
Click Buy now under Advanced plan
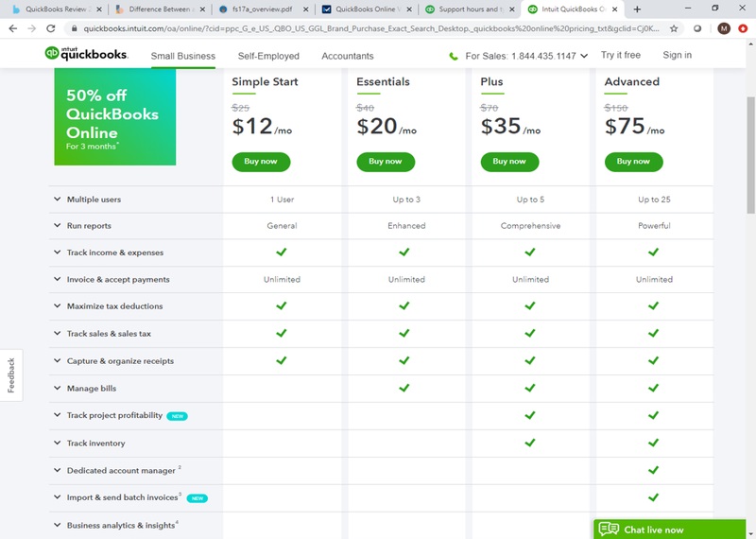pos(633,162)
